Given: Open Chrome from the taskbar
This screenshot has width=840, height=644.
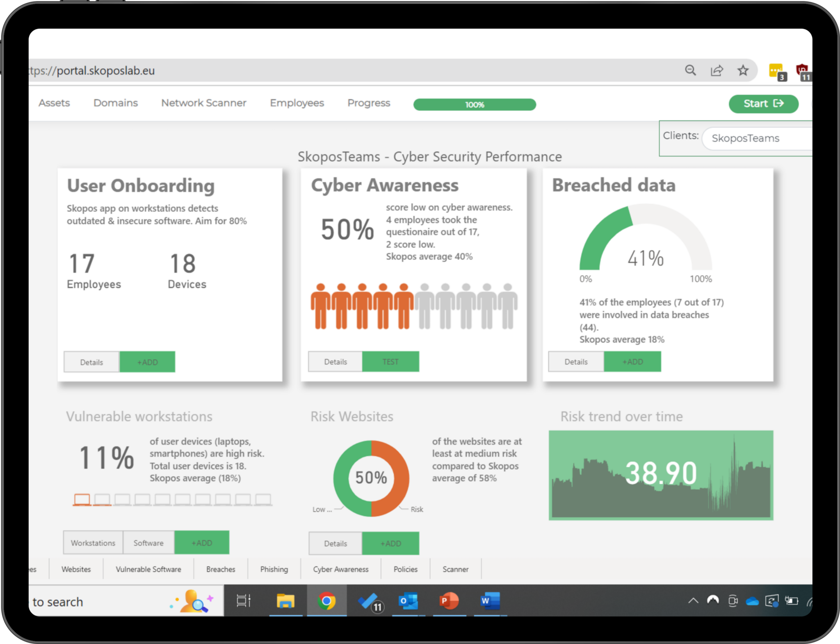Looking at the screenshot, I should click(x=326, y=601).
